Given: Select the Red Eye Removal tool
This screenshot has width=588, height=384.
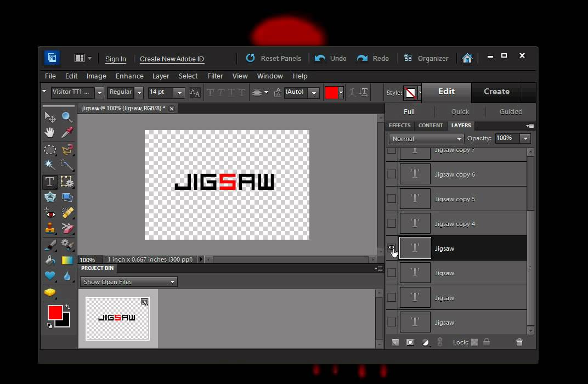Looking at the screenshot, I should (x=50, y=213).
